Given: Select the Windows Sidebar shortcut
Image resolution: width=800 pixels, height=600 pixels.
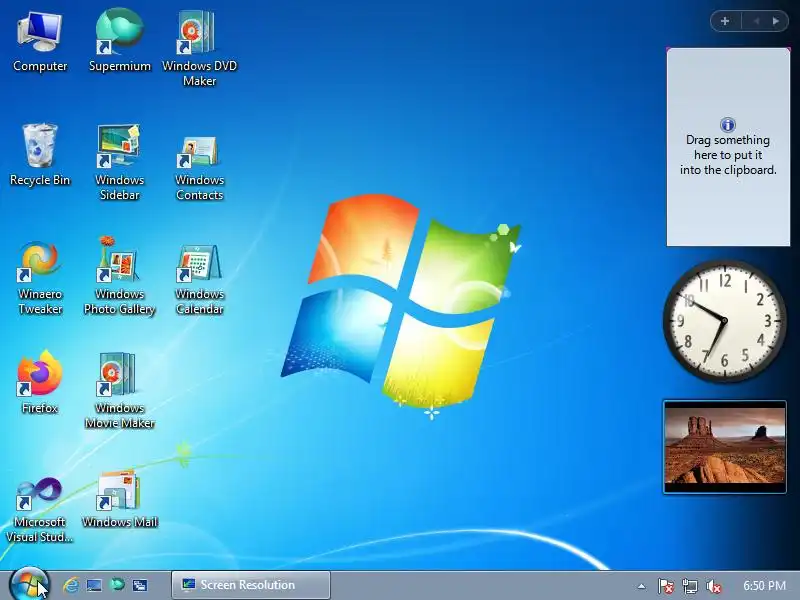Looking at the screenshot, I should tap(120, 162).
